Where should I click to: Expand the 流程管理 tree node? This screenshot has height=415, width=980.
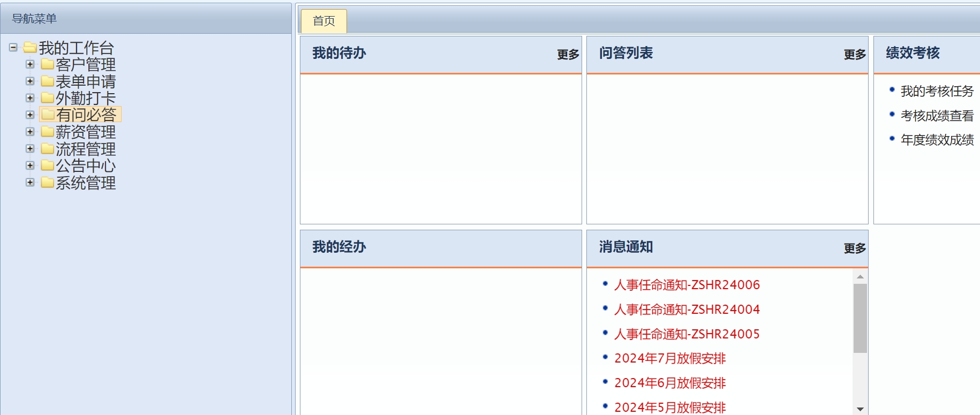30,148
